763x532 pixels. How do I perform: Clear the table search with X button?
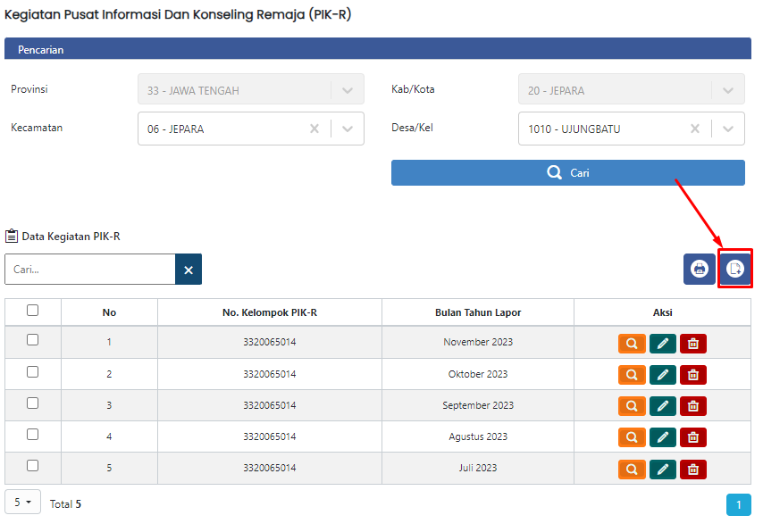[x=189, y=270]
